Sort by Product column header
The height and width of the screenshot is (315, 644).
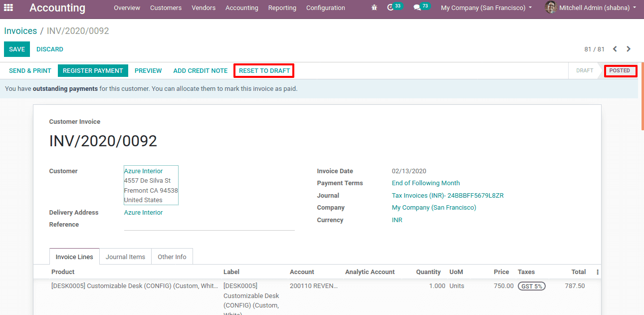pyautogui.click(x=63, y=272)
